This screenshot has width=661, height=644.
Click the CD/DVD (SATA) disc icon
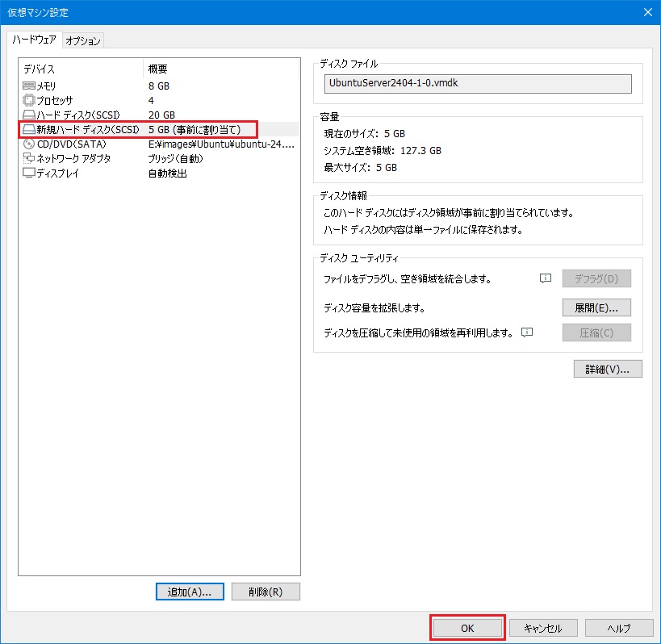pos(29,144)
